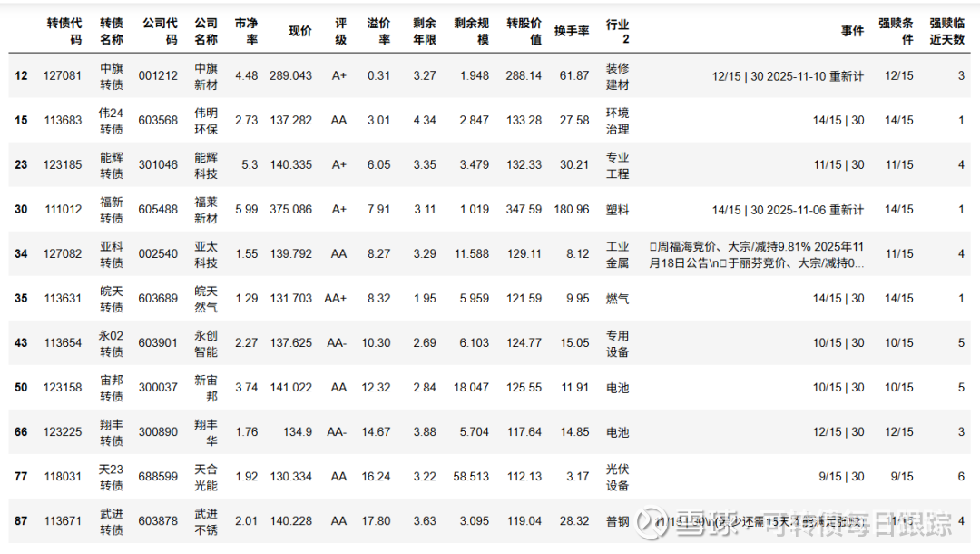Screen dimensions: 980x554
Task: Click the 溢价率 column header
Action: pos(378,31)
